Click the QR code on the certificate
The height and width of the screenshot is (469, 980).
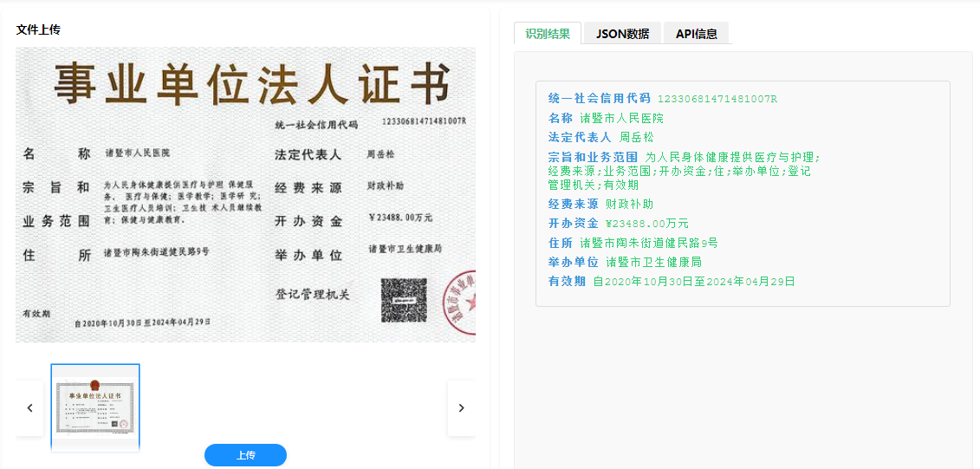coord(404,300)
